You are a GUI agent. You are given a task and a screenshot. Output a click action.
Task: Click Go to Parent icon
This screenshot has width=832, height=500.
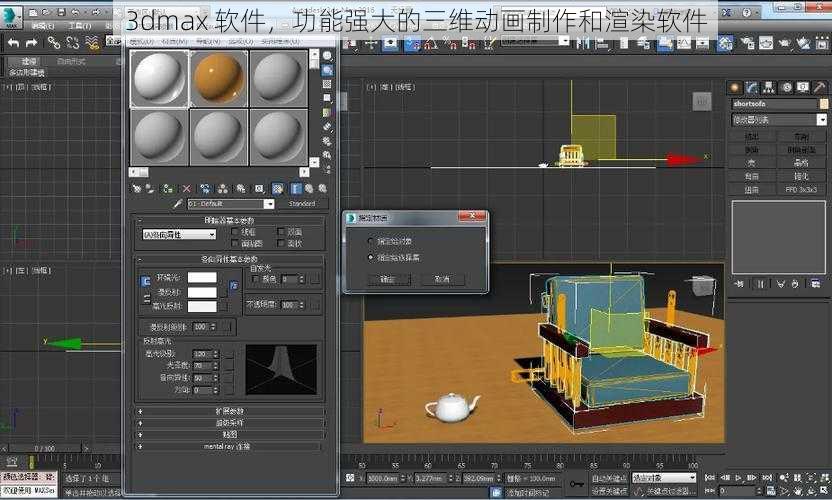[309, 188]
